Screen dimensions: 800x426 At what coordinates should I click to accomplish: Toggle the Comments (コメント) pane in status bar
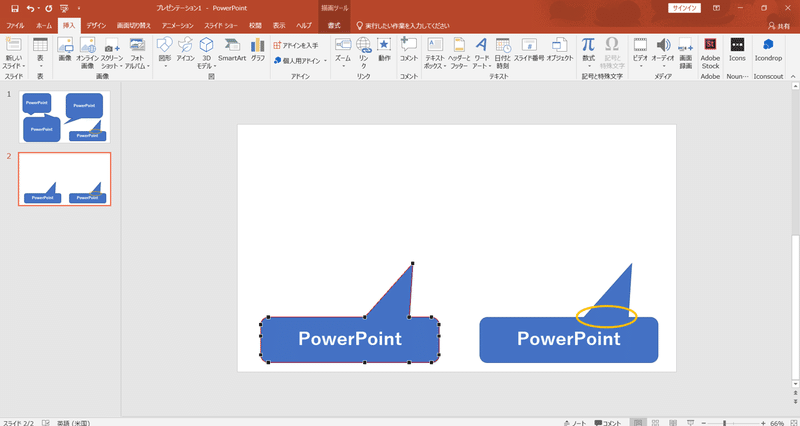(x=608, y=423)
